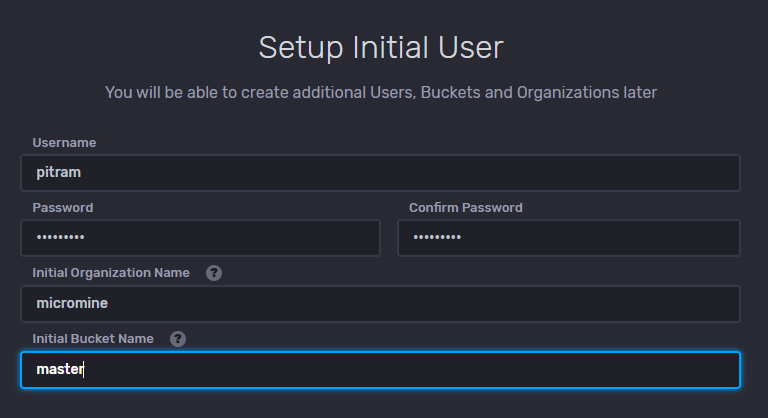Click inside the Initial Bucket Name field
The height and width of the screenshot is (418, 768).
[381, 370]
